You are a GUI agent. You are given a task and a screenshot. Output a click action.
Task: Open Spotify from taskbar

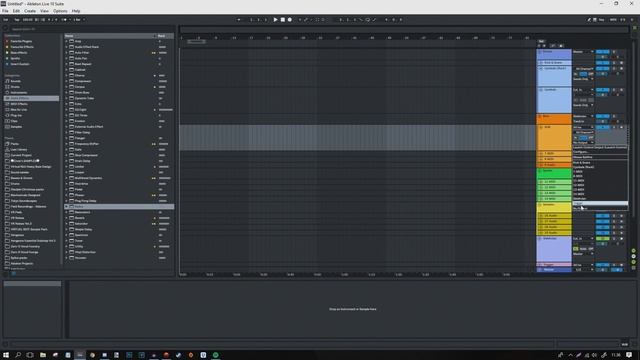pyautogui.click(x=216, y=355)
